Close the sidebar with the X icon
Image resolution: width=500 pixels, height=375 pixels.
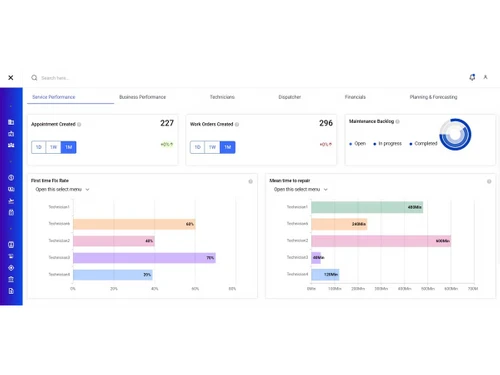tap(11, 78)
